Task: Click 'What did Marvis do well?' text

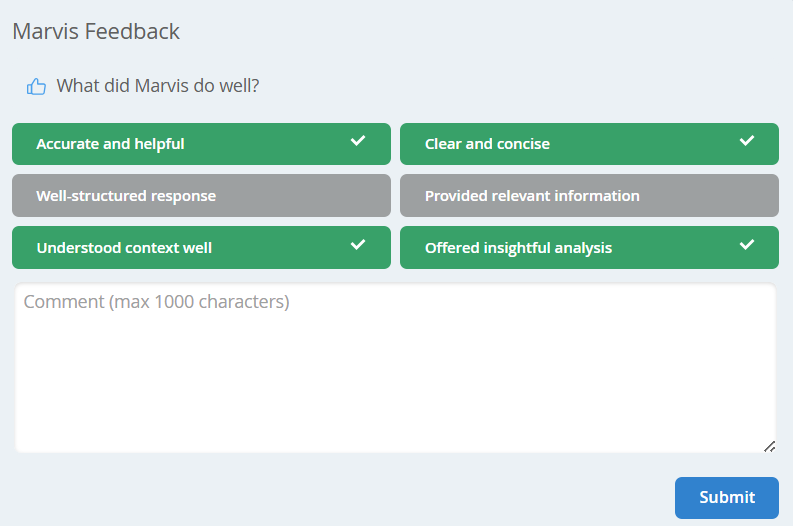Action: coord(158,86)
